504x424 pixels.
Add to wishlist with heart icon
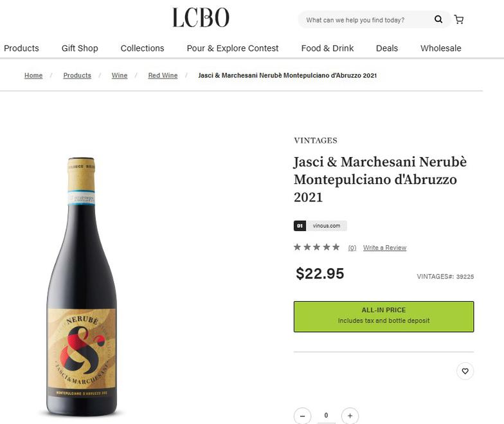(x=465, y=371)
